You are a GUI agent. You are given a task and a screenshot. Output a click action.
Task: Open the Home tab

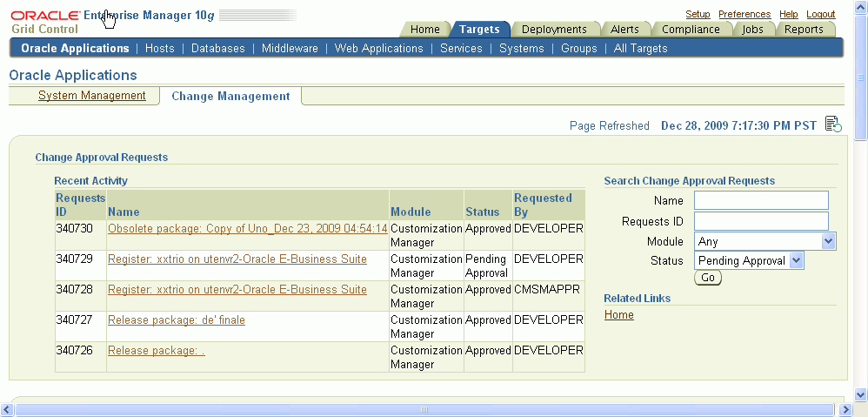[x=425, y=30]
